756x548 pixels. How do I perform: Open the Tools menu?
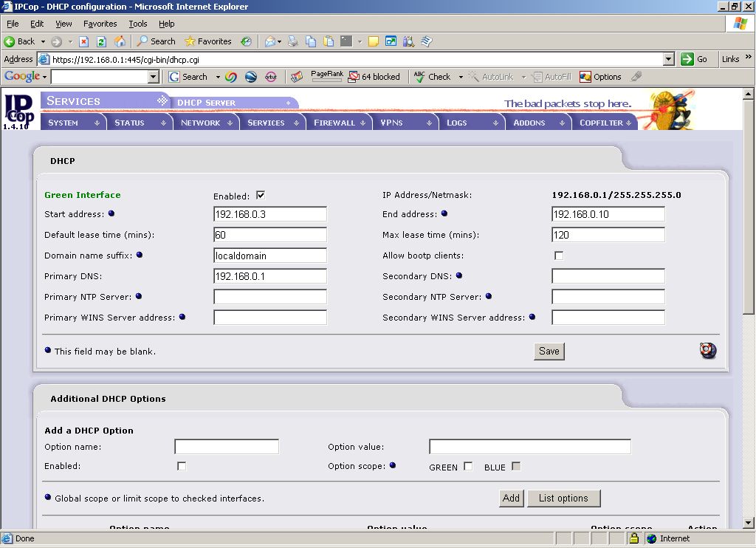[138, 24]
